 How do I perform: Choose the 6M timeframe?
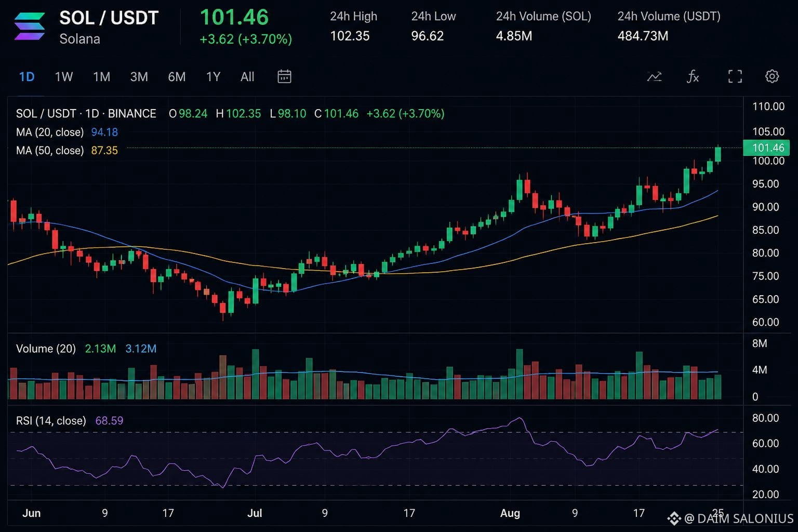[x=177, y=77]
